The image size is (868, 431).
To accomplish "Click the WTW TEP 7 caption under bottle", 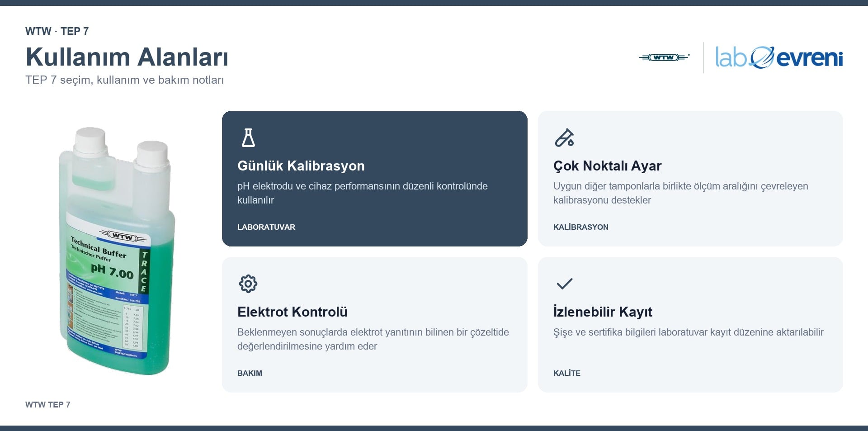I will (48, 405).
